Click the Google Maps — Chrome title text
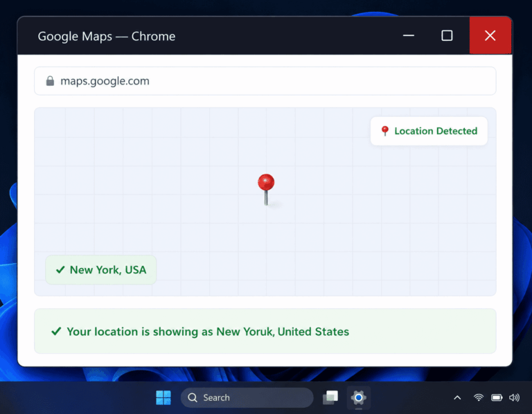 tap(107, 36)
